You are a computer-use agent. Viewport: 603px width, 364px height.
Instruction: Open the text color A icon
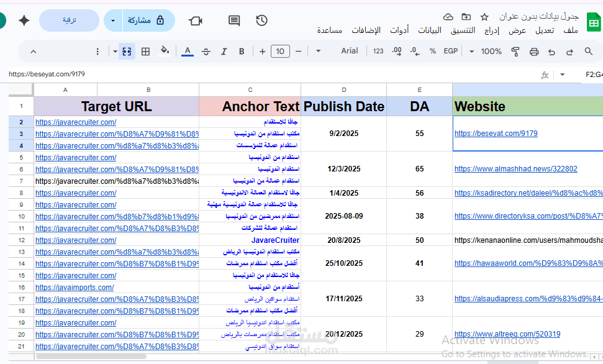[188, 51]
